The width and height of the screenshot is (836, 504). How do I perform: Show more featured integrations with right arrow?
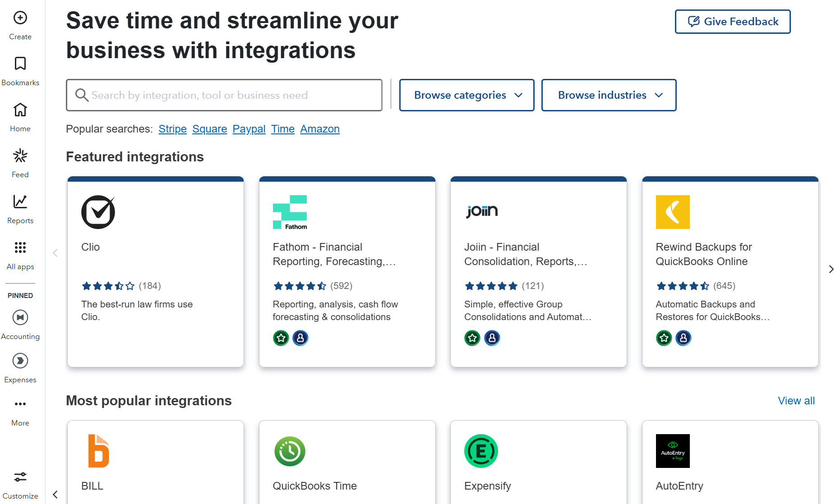pos(831,269)
